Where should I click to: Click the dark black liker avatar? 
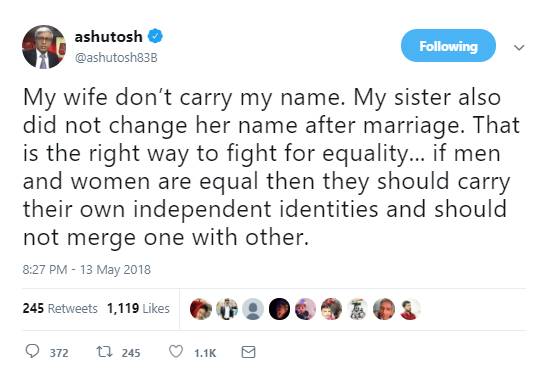coord(279,309)
